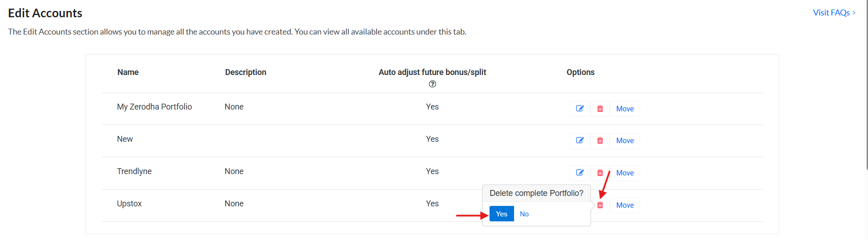Click the My Zerodha Portfolio name
868x240 pixels.
tap(154, 107)
